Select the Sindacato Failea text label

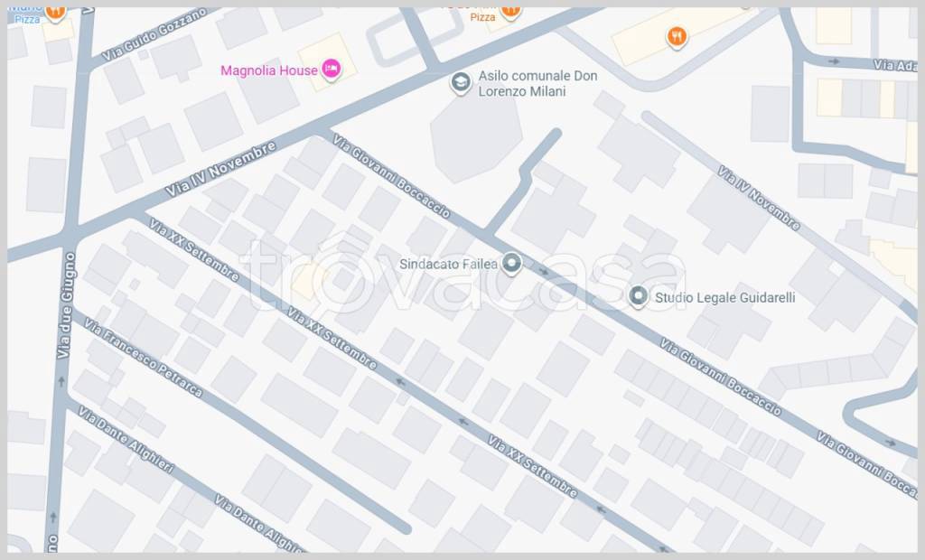click(448, 264)
